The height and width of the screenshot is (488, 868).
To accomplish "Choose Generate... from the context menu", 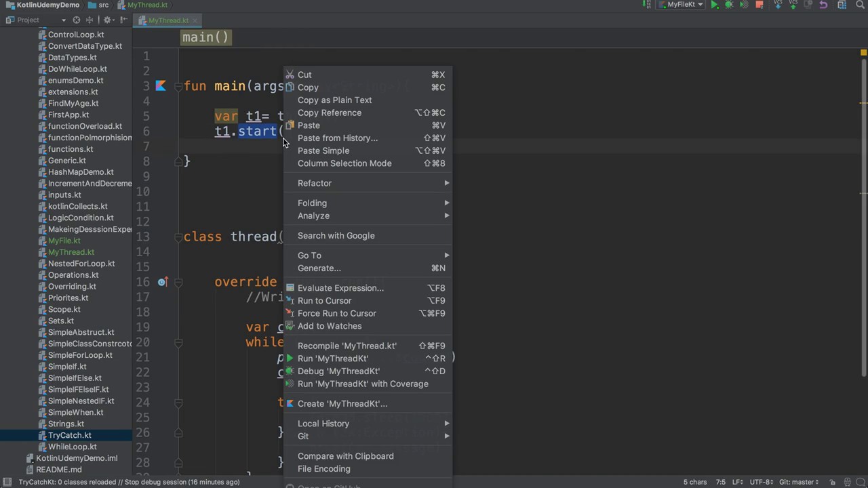I will 367,268.
